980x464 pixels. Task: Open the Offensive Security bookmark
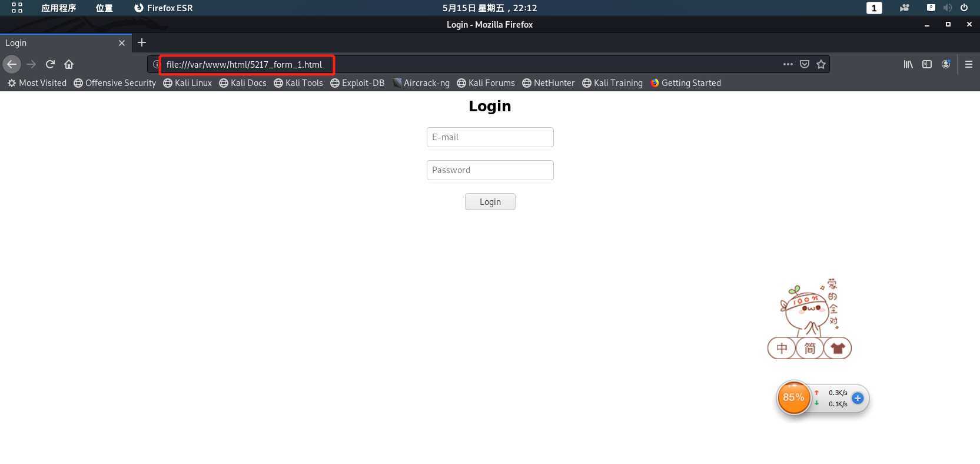coord(115,83)
